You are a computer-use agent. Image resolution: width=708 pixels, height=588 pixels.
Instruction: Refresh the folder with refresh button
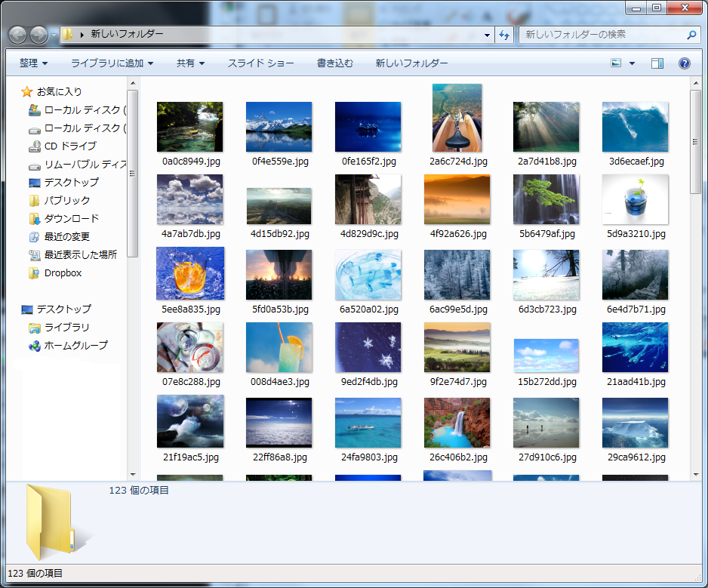coord(504,35)
